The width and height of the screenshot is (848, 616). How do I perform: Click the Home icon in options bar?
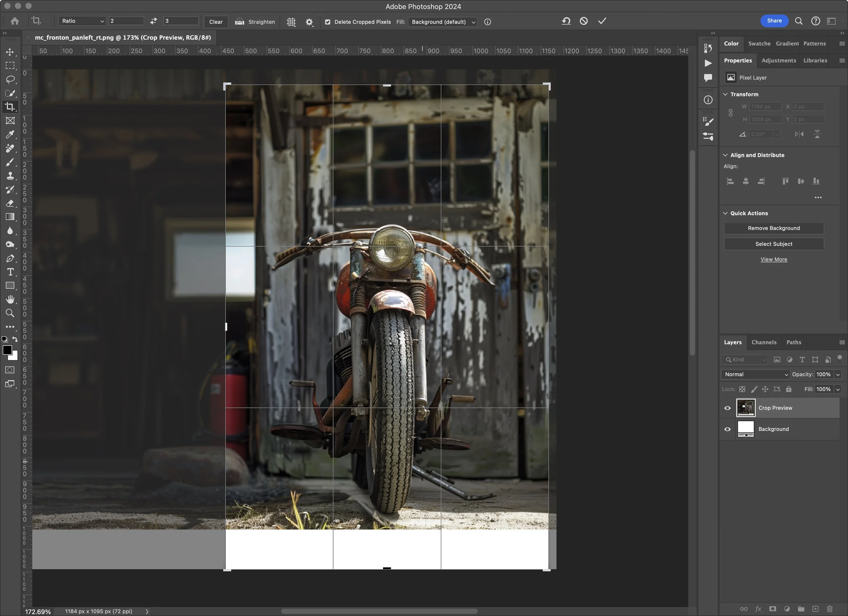15,21
